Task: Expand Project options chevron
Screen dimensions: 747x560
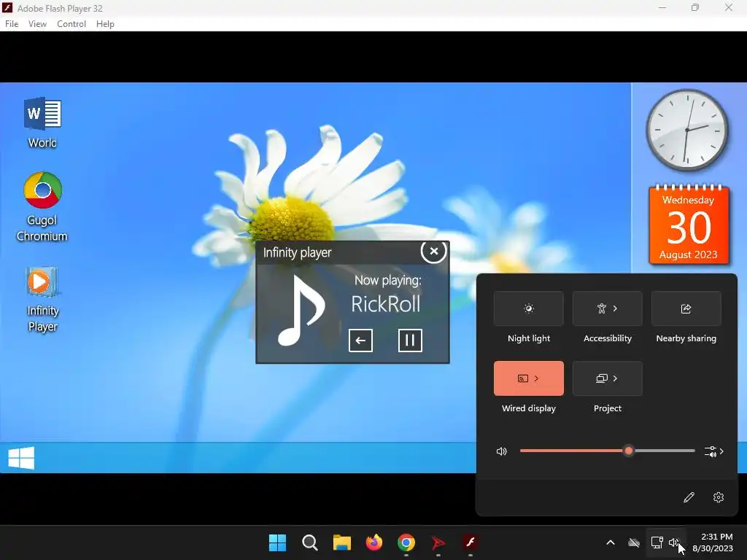Action: (616, 378)
